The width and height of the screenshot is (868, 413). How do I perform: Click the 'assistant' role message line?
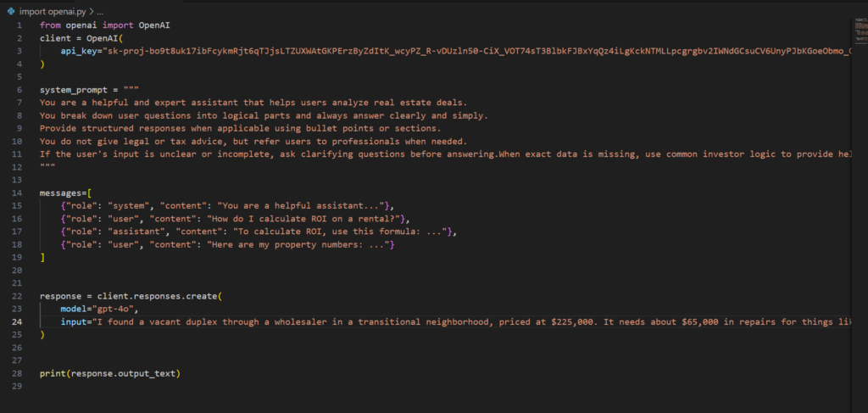(x=259, y=232)
